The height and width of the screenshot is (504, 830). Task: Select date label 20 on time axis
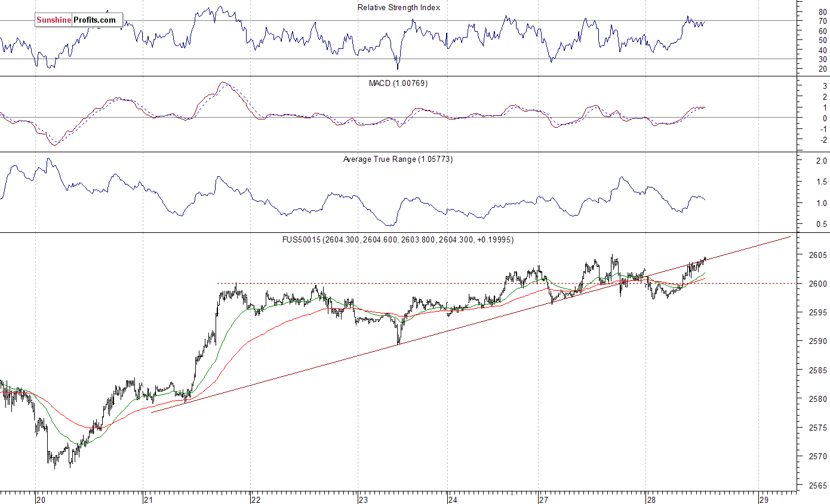pos(41,499)
